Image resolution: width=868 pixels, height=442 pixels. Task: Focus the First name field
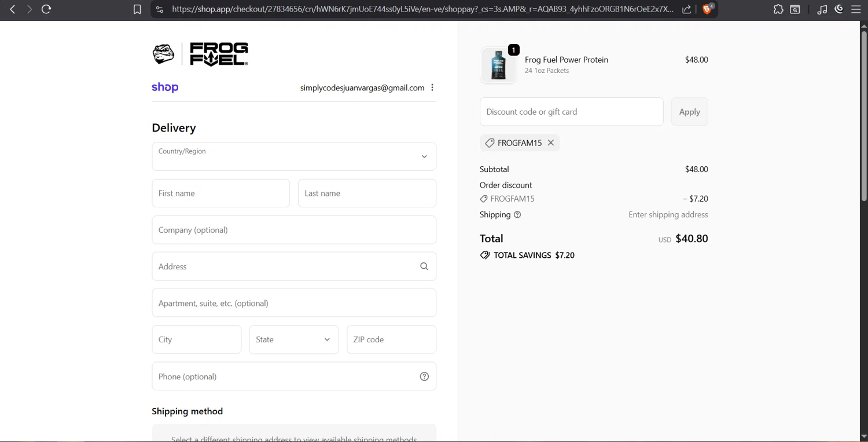point(220,193)
